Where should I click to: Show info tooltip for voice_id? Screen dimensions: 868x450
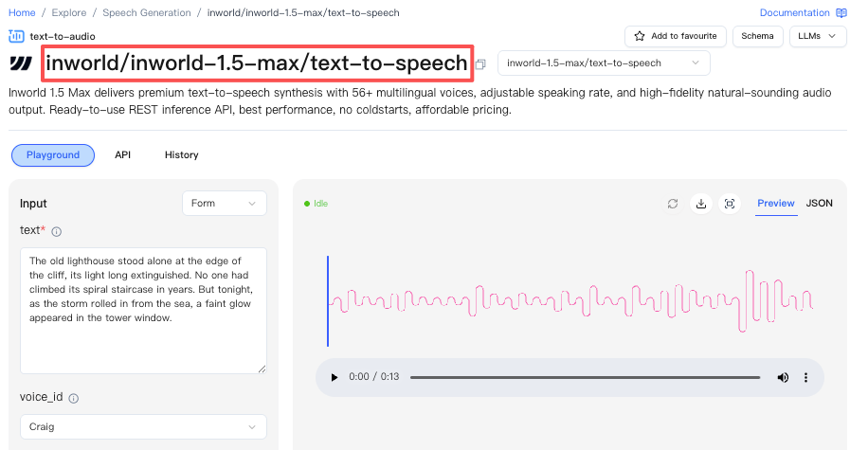click(x=74, y=398)
